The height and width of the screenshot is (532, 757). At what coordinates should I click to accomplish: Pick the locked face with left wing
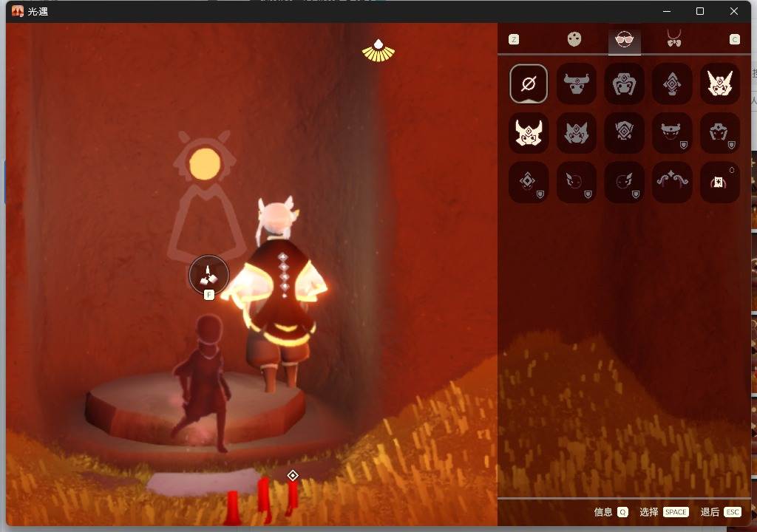pos(577,182)
